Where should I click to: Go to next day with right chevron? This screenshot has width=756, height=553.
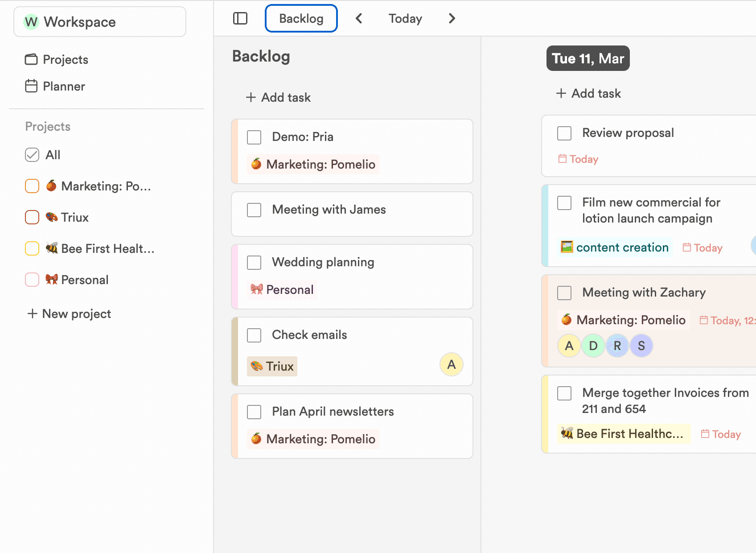click(452, 18)
